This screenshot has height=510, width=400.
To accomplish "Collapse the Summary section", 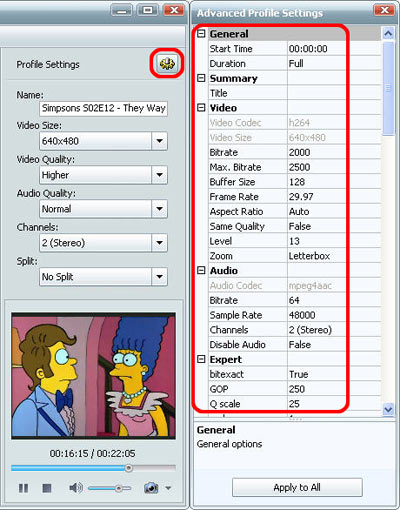I will pyautogui.click(x=201, y=78).
